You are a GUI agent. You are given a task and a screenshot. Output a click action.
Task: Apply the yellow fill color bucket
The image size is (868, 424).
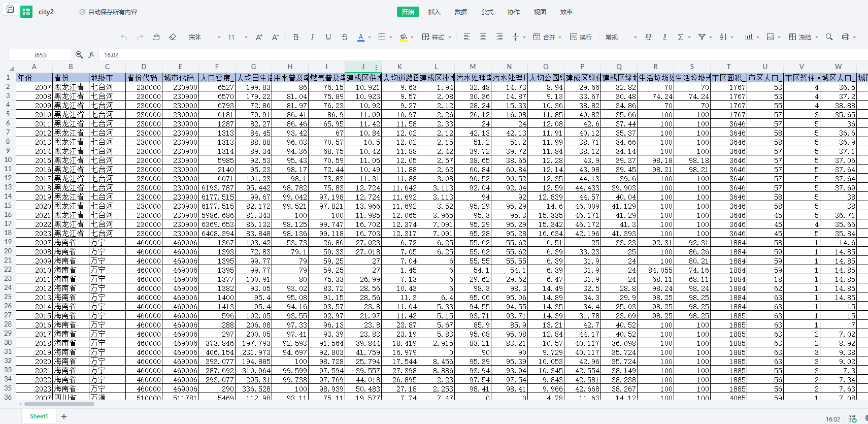tap(404, 37)
